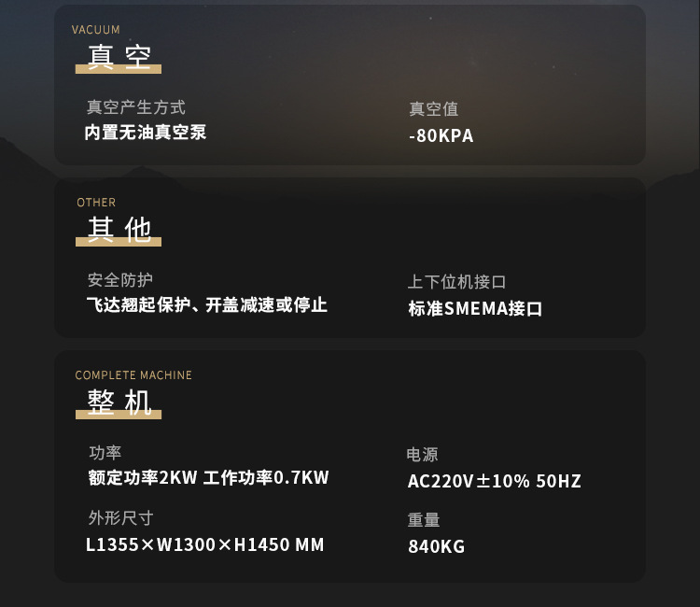Select the 真空 heading
This screenshot has height=607, width=700.
tap(119, 57)
